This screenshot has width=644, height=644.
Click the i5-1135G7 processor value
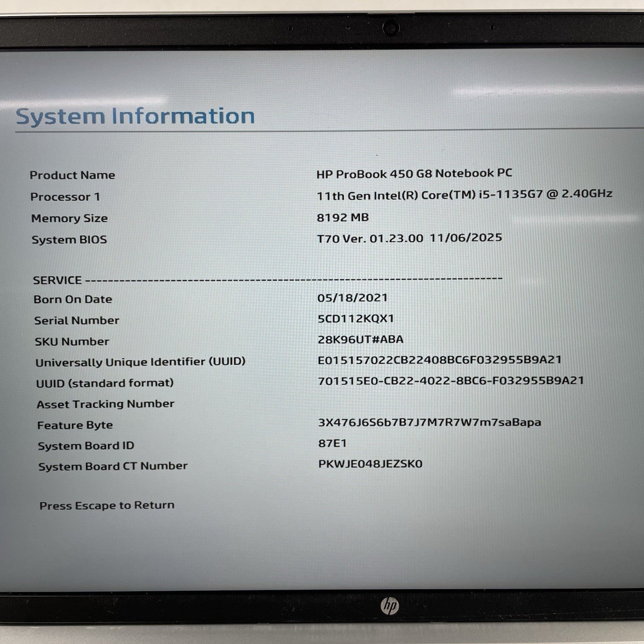[464, 195]
